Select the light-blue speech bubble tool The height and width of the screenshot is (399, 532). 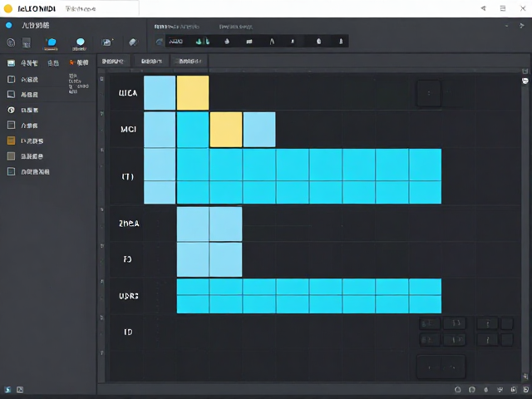80,42
